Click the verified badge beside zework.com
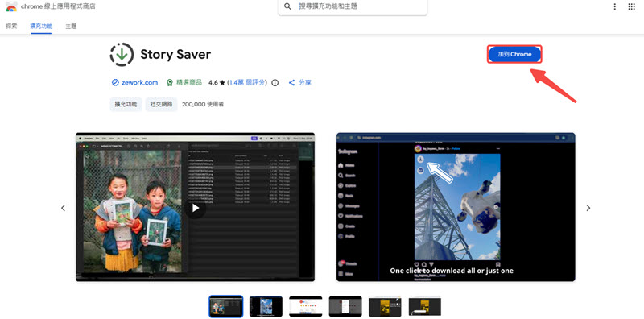Image resolution: width=644 pixels, height=319 pixels. click(115, 83)
